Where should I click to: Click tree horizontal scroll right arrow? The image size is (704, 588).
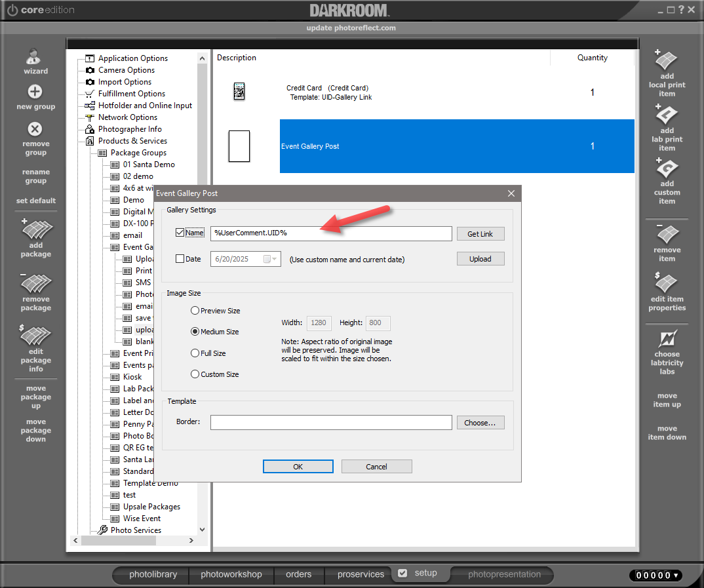click(x=191, y=540)
